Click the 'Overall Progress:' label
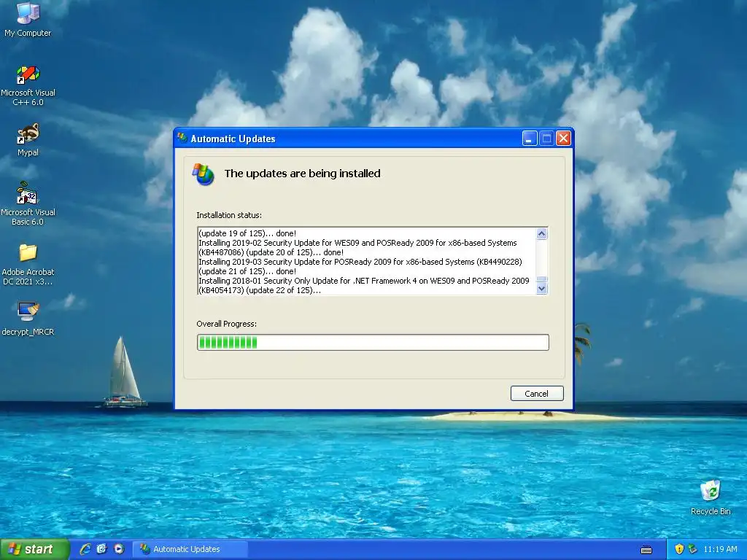Image resolution: width=747 pixels, height=560 pixels. click(x=227, y=324)
